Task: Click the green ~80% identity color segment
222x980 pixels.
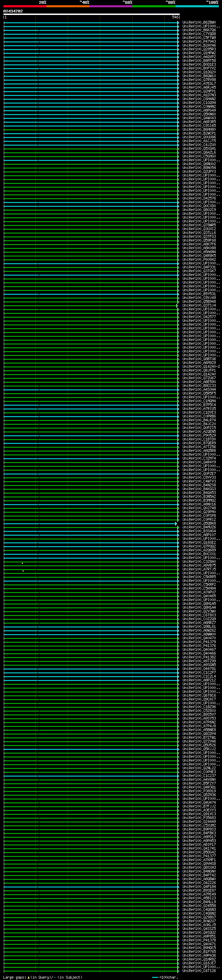Action: [154, 6]
